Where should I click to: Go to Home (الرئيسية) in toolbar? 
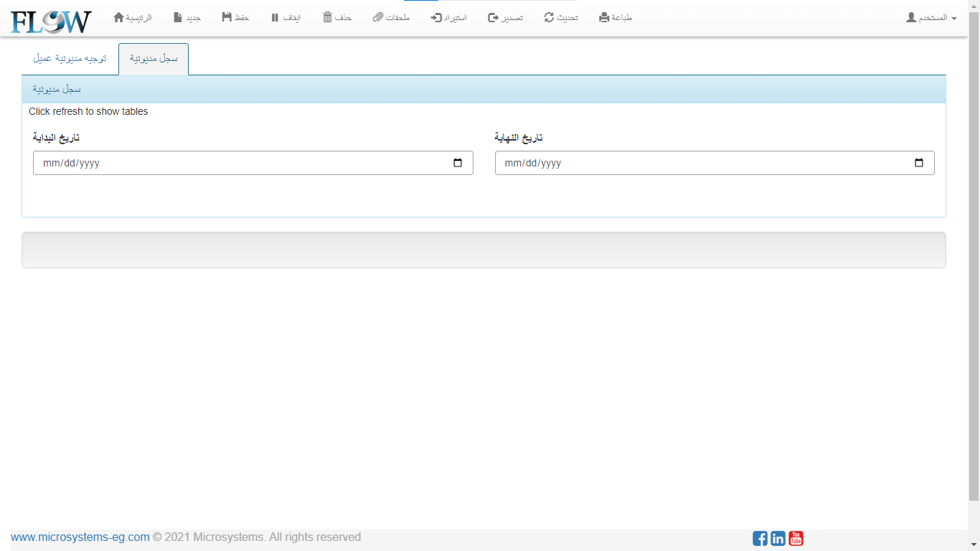coord(133,17)
